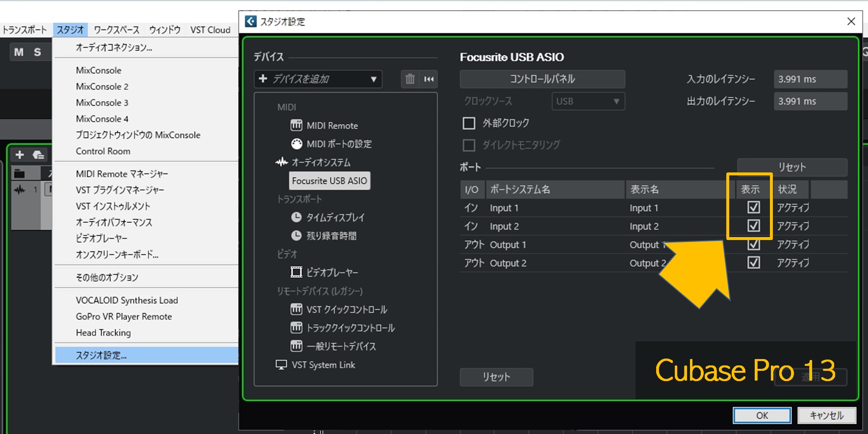This screenshot has height=434, width=868.
Task: Click the オーディオシステム waveform icon
Action: (281, 162)
